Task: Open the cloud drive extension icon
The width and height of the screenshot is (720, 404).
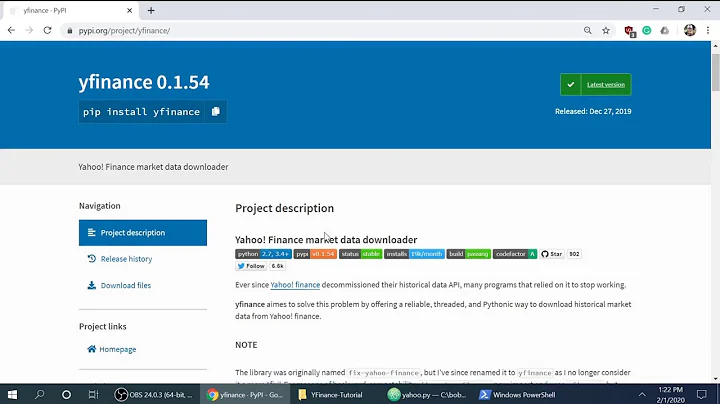Action: coord(664,30)
